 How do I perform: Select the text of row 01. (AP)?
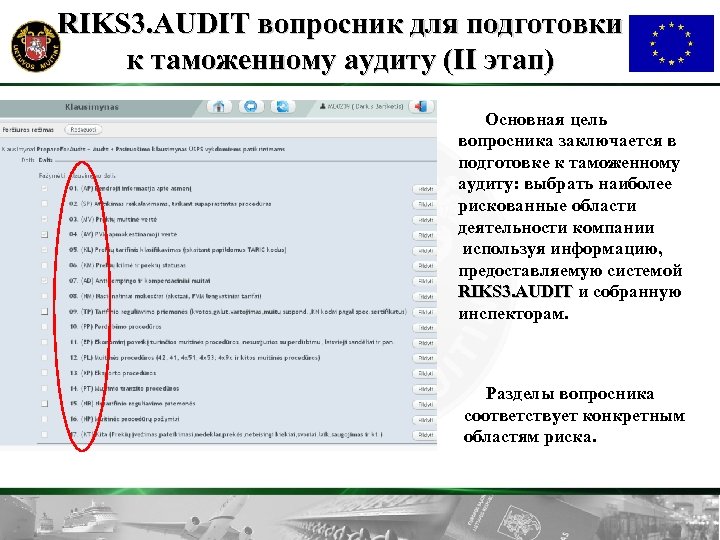[130, 189]
